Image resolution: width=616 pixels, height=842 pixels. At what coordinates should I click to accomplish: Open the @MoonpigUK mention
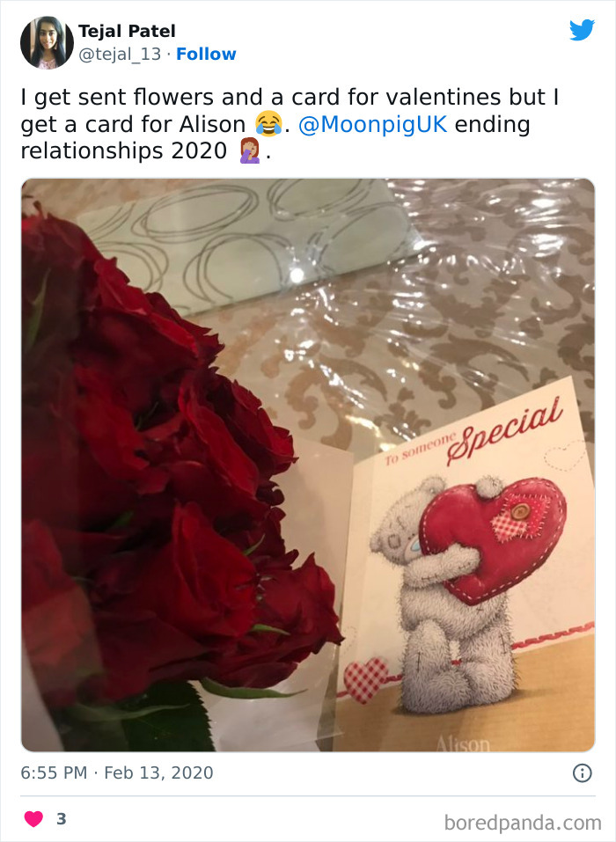click(372, 124)
